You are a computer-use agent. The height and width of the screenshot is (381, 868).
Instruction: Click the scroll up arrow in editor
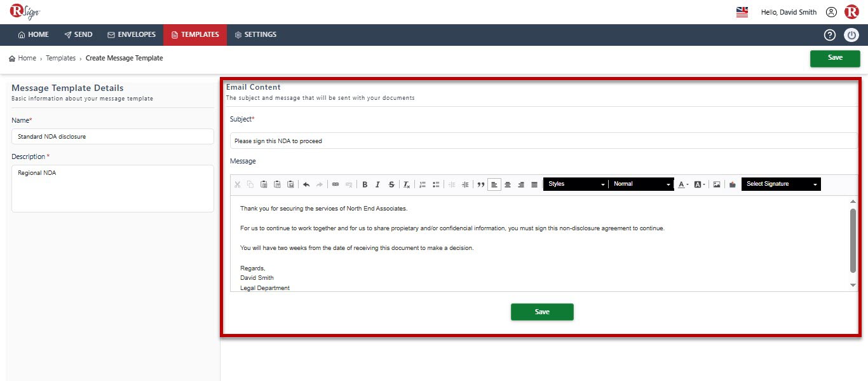(853, 202)
